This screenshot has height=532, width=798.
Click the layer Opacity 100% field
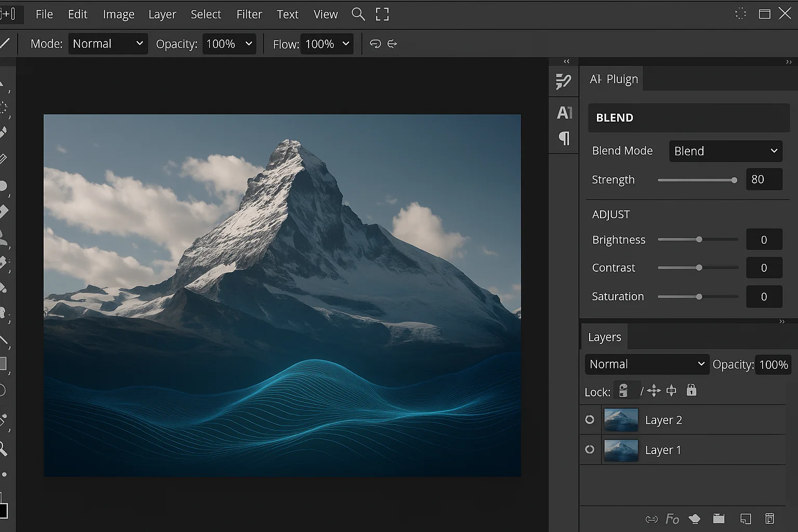point(774,365)
